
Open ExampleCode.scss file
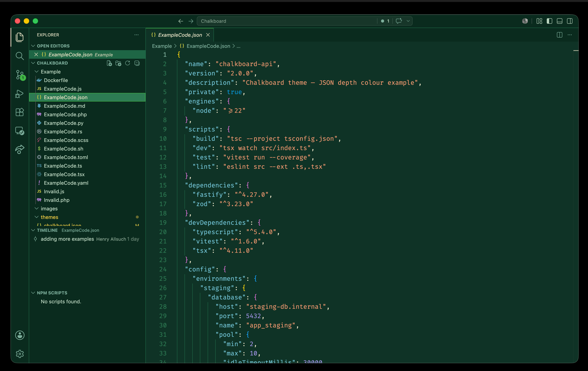pyautogui.click(x=87, y=140)
